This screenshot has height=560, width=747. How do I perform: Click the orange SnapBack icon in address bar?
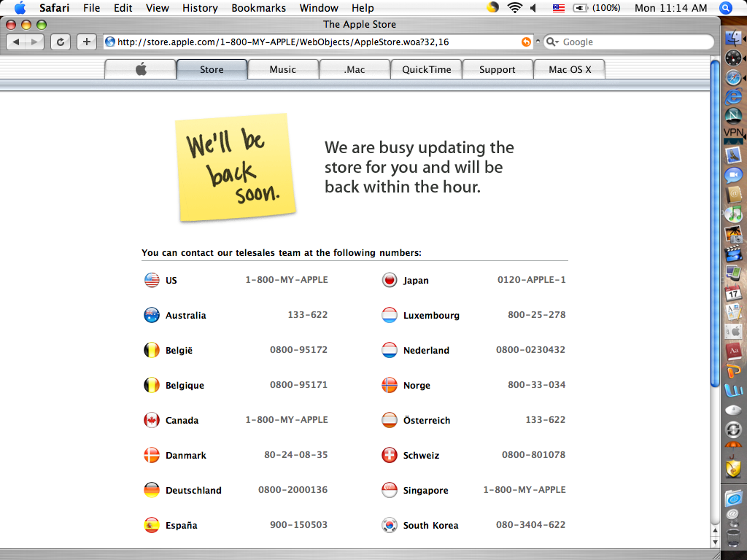click(x=526, y=42)
